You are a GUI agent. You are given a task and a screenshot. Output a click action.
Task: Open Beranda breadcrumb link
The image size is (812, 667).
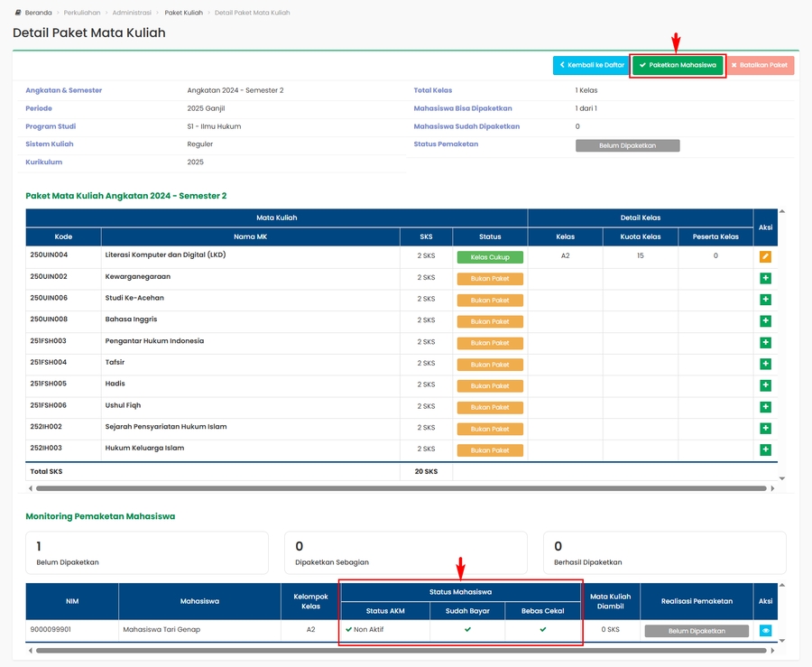(38, 13)
